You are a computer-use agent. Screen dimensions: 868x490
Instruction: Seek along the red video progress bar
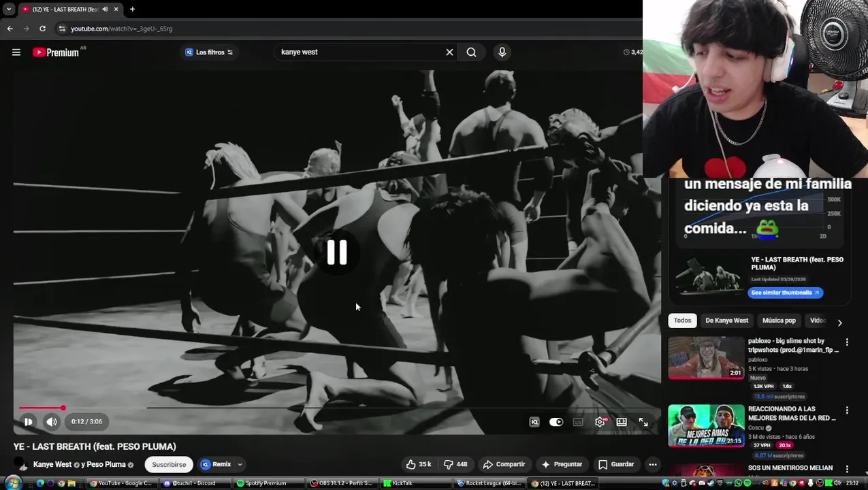(x=41, y=408)
